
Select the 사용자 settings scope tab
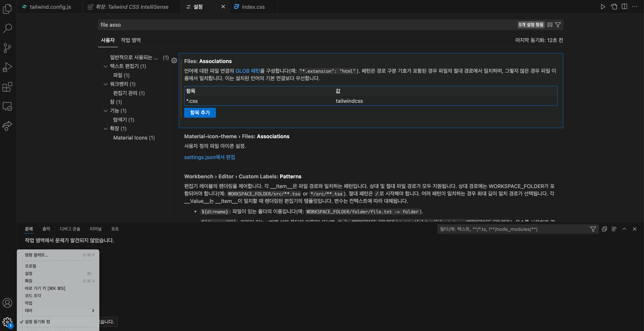tap(108, 40)
